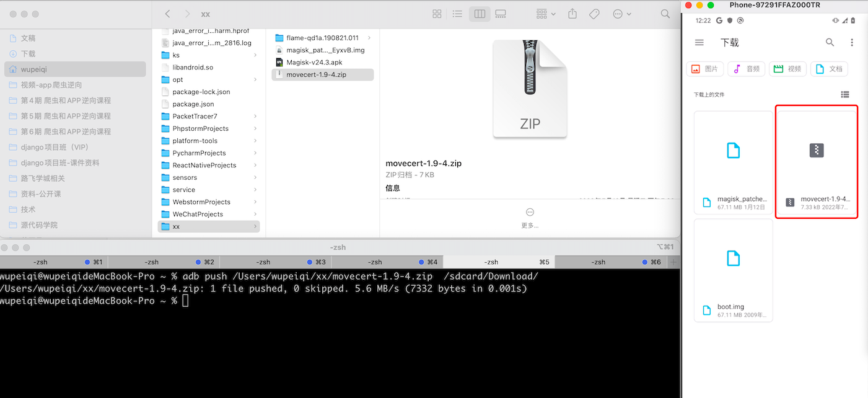Filter by 音频 audio chip
868x398 pixels.
tap(747, 69)
